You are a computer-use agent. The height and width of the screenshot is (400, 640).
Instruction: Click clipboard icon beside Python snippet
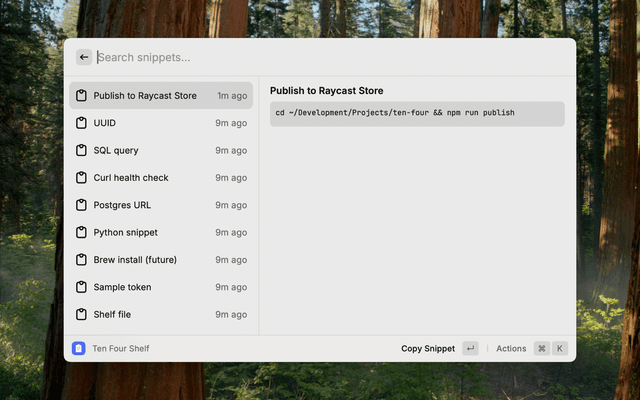pyautogui.click(x=81, y=232)
